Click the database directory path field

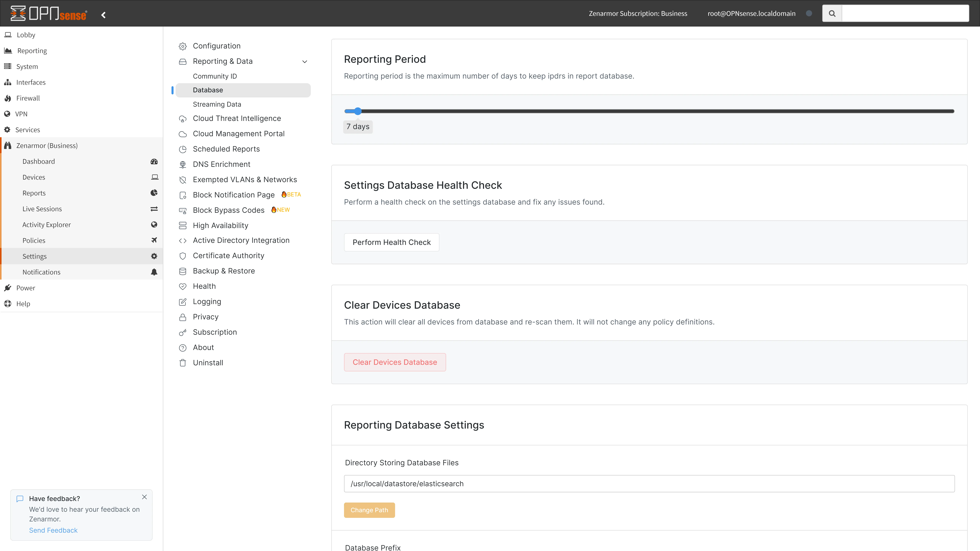[649, 484]
